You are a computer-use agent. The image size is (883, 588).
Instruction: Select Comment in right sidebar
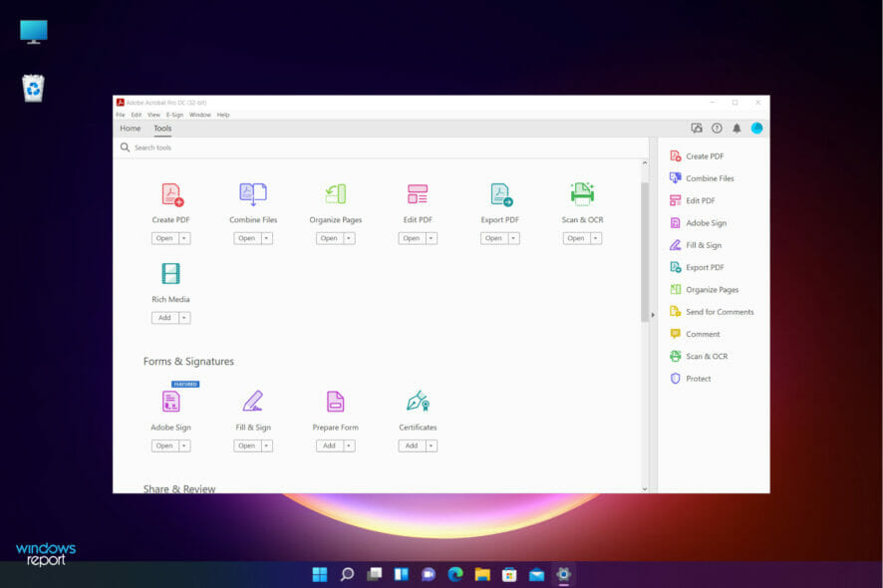pyautogui.click(x=695, y=334)
